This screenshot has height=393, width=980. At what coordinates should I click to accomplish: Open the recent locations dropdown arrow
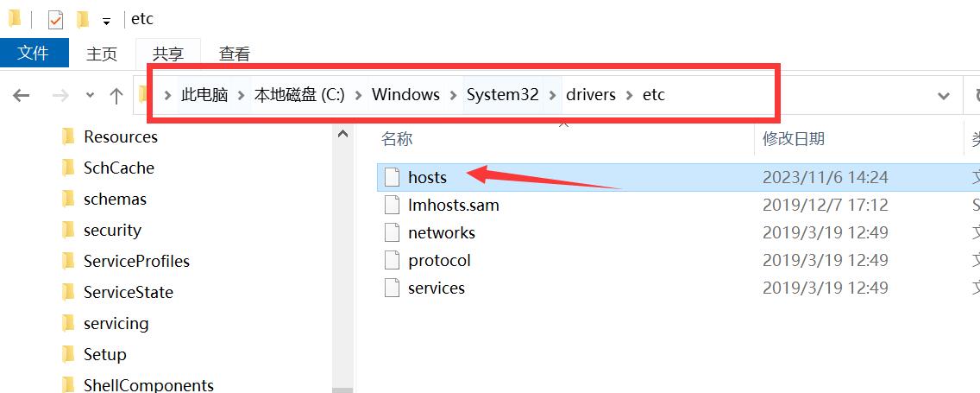click(90, 96)
